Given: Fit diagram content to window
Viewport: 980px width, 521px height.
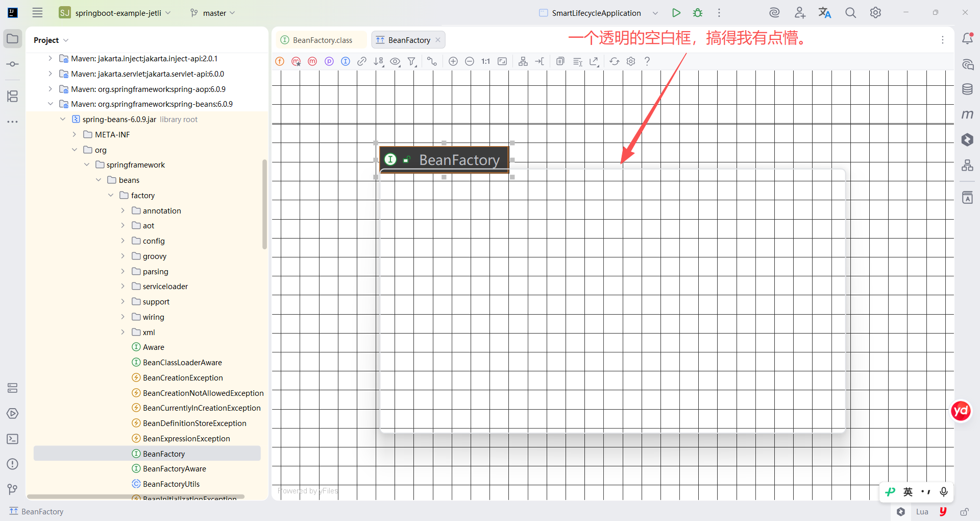Looking at the screenshot, I should [x=502, y=61].
